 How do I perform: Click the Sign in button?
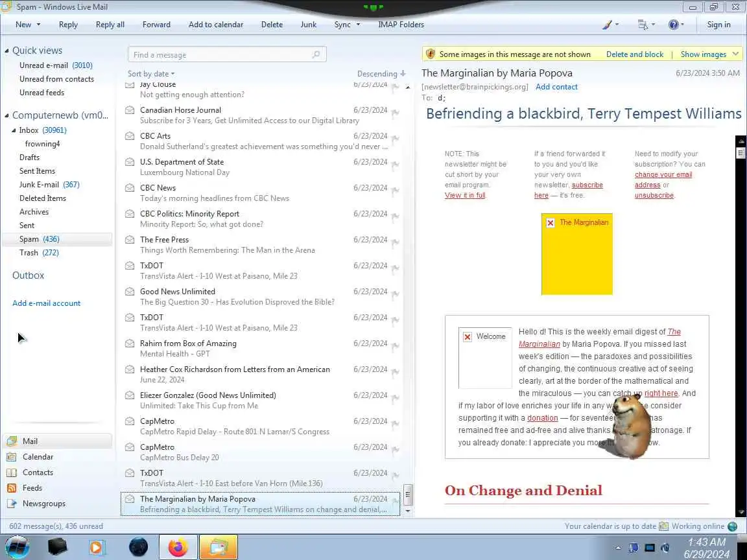(x=718, y=25)
